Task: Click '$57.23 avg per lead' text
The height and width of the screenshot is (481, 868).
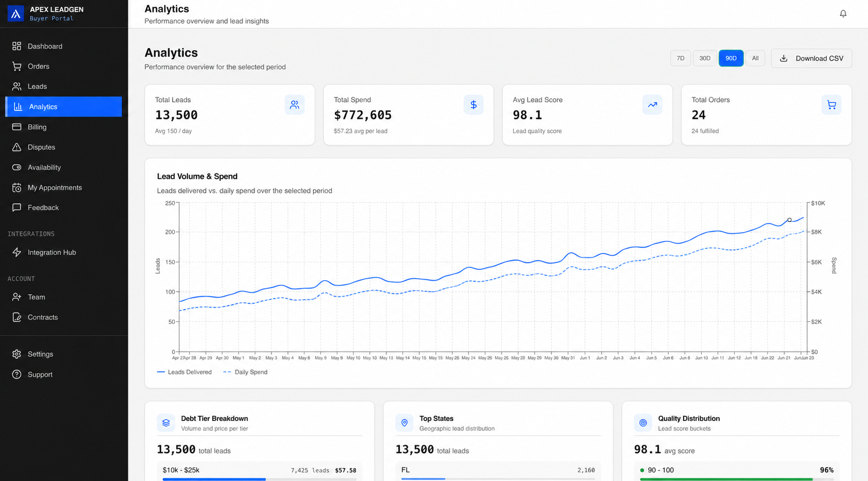Action: tap(361, 131)
